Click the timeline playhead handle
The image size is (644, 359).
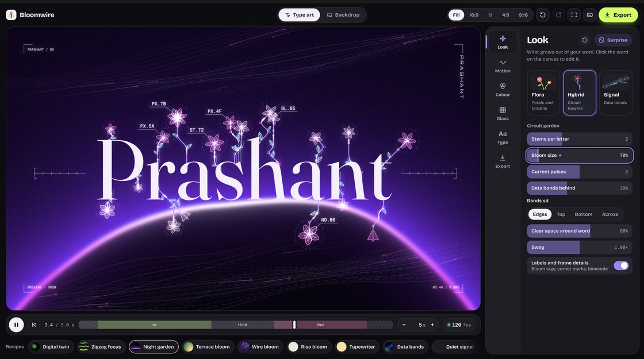[294, 325]
